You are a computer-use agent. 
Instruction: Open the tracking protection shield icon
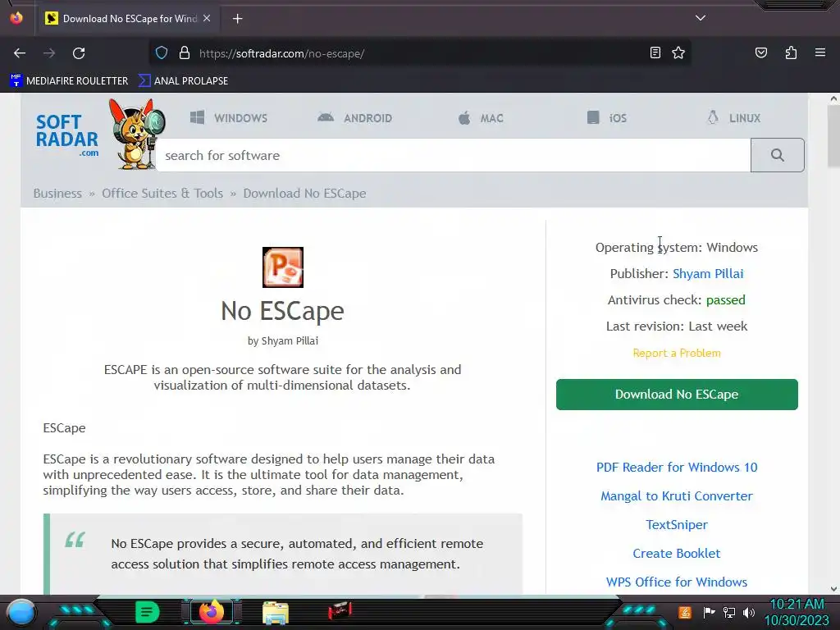click(x=162, y=53)
